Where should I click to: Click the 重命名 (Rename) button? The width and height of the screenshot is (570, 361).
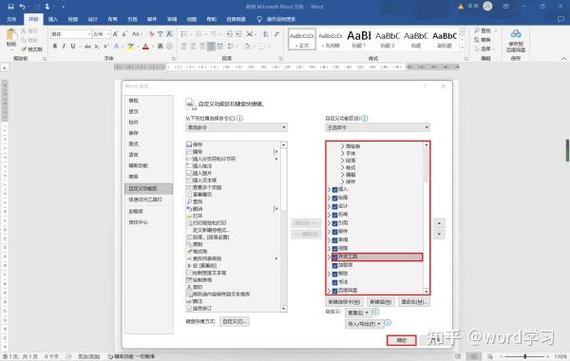point(414,302)
